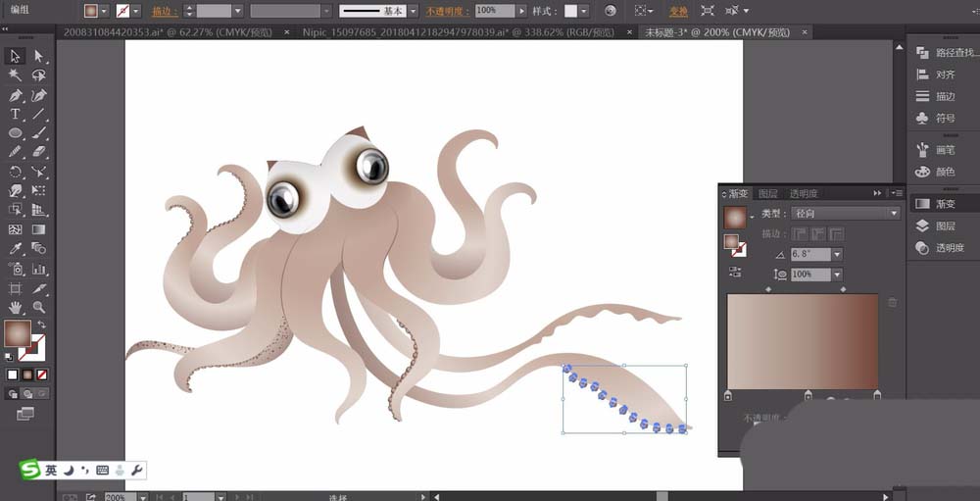980x501 pixels.
Task: Enable Draw Behind mode
Action: tap(26, 393)
